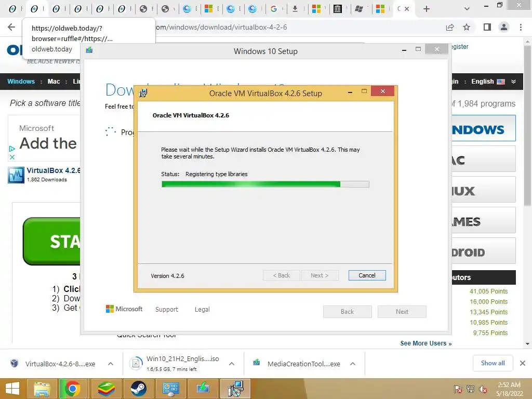Switch to the first browser tab
Viewport: 532px width, 399px height.
click(12, 9)
